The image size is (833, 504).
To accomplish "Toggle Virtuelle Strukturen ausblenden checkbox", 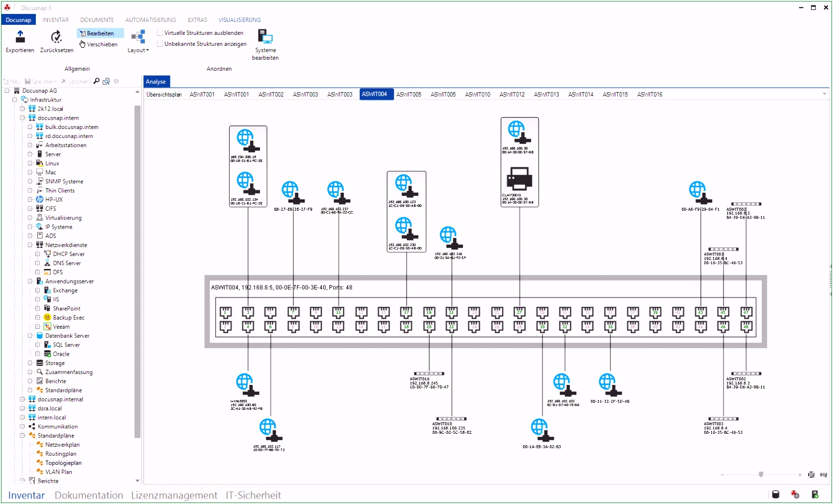I will [x=160, y=33].
